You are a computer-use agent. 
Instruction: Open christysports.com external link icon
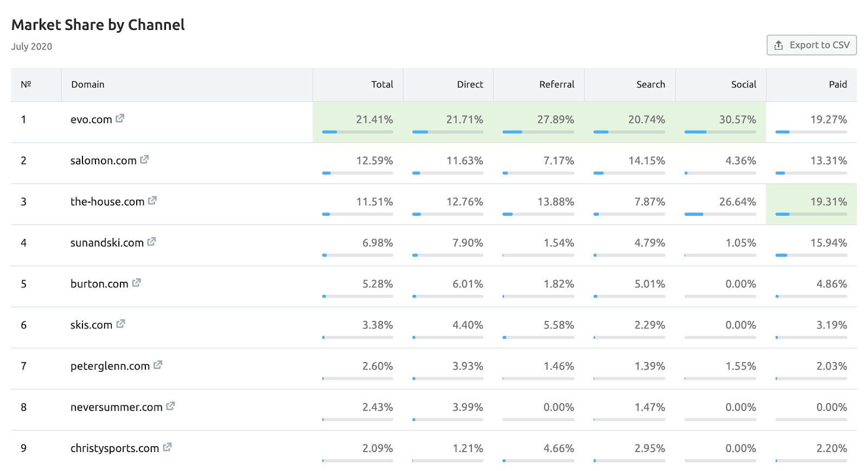tap(167, 447)
